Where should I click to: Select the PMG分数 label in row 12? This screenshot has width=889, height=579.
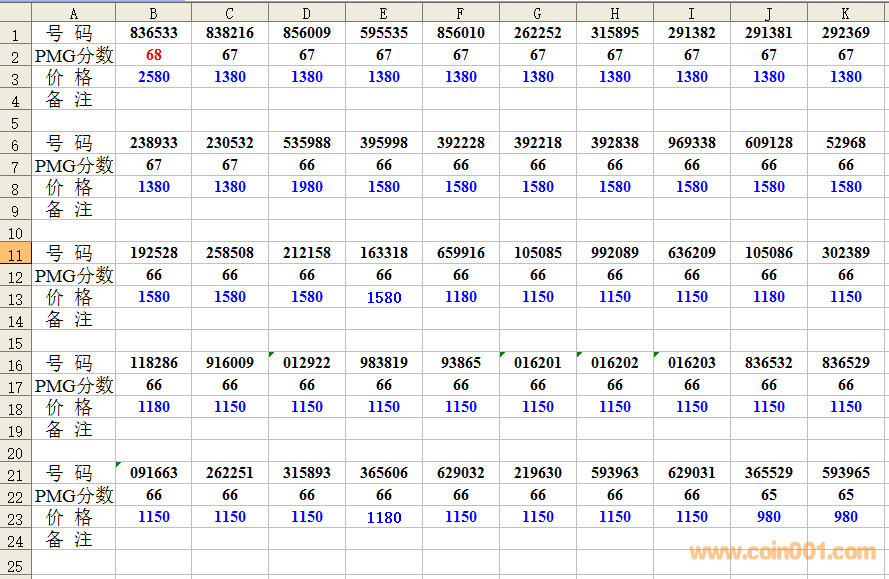coord(73,275)
